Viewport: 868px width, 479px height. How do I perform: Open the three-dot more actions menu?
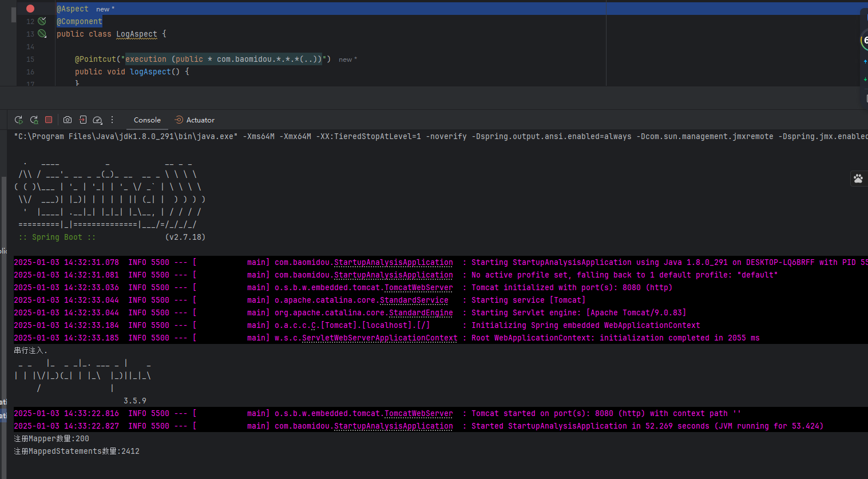[x=112, y=120]
